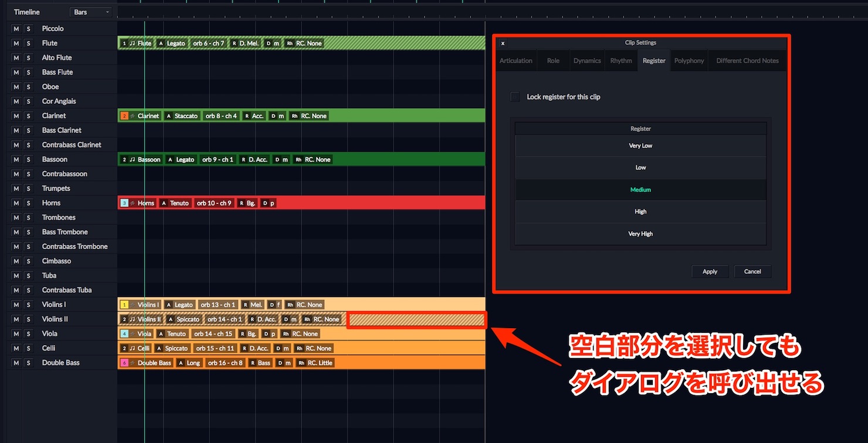Mute the Tuba track

pos(16,276)
